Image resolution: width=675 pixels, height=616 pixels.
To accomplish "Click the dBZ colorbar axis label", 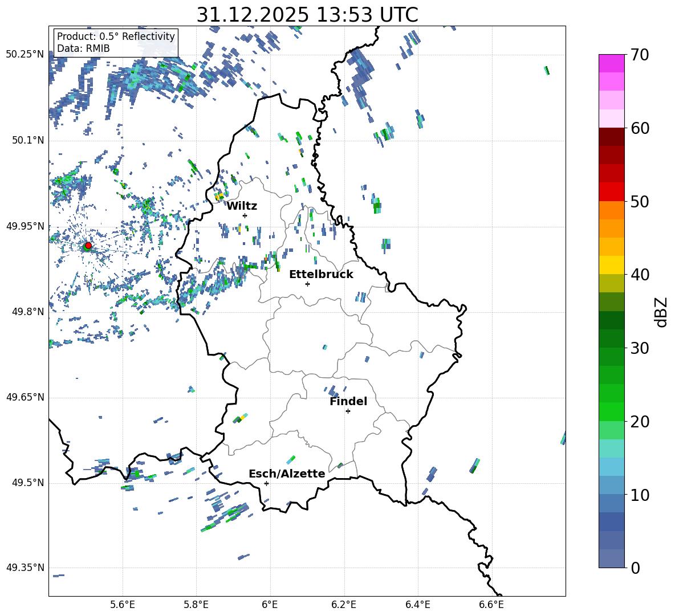I will [x=661, y=312].
